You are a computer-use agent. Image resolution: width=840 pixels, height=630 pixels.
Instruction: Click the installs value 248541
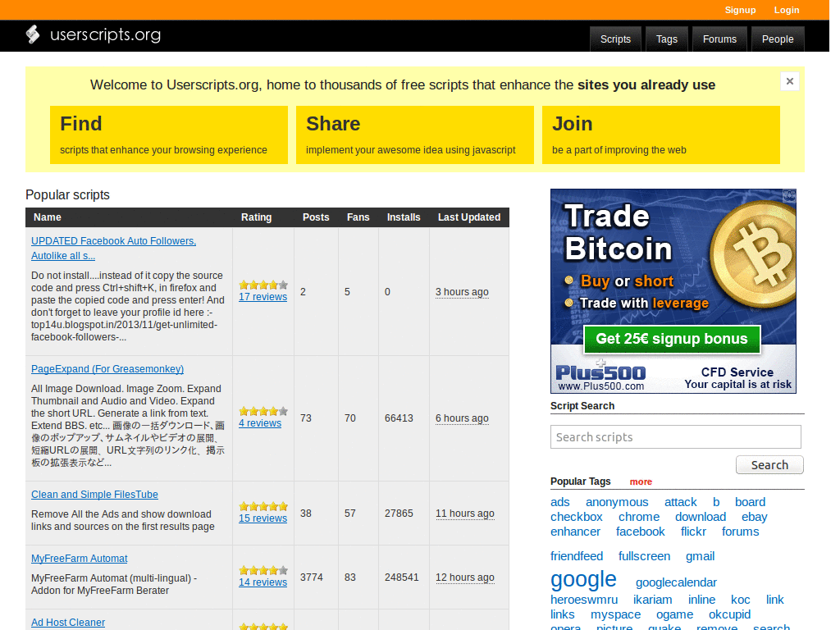point(401,577)
